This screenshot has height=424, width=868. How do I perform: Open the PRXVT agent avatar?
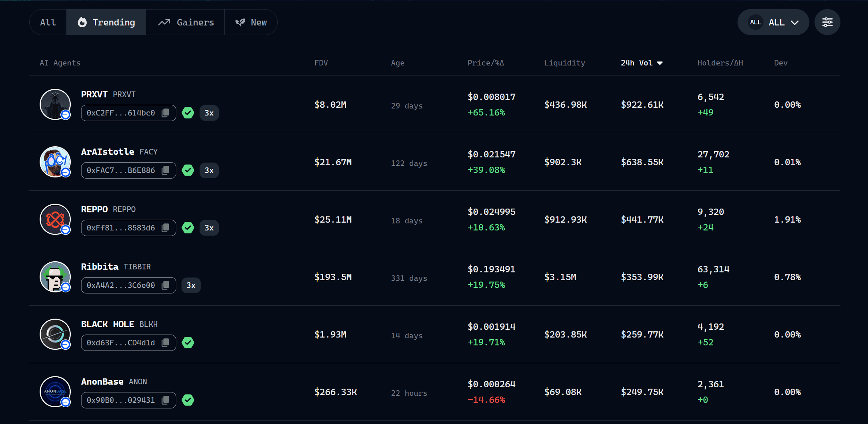pos(55,104)
